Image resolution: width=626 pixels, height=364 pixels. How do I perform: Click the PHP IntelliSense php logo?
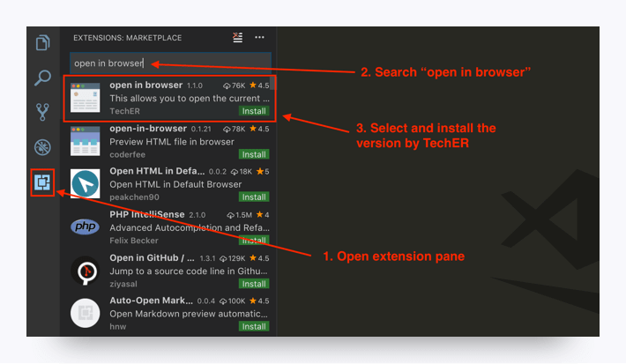coord(85,227)
